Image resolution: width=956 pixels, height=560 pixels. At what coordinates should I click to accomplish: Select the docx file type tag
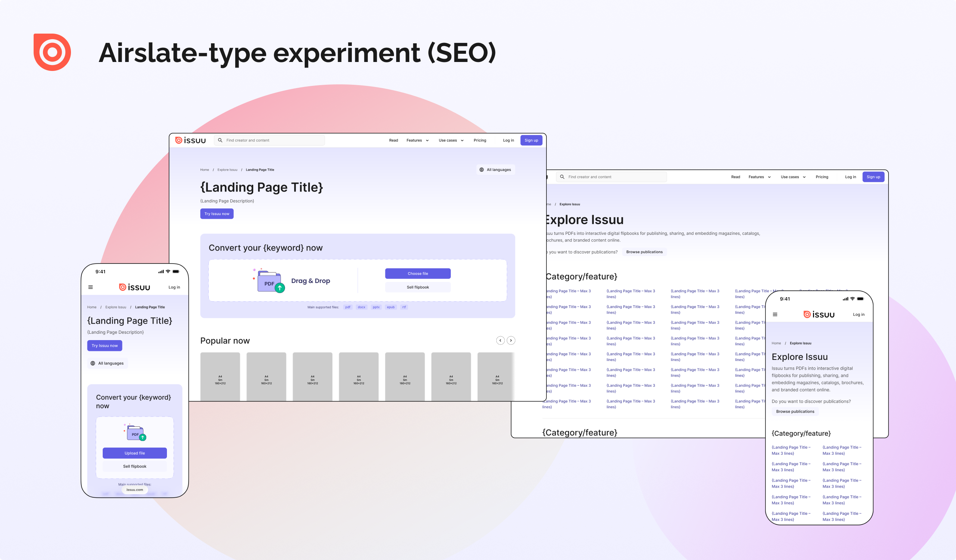click(361, 307)
